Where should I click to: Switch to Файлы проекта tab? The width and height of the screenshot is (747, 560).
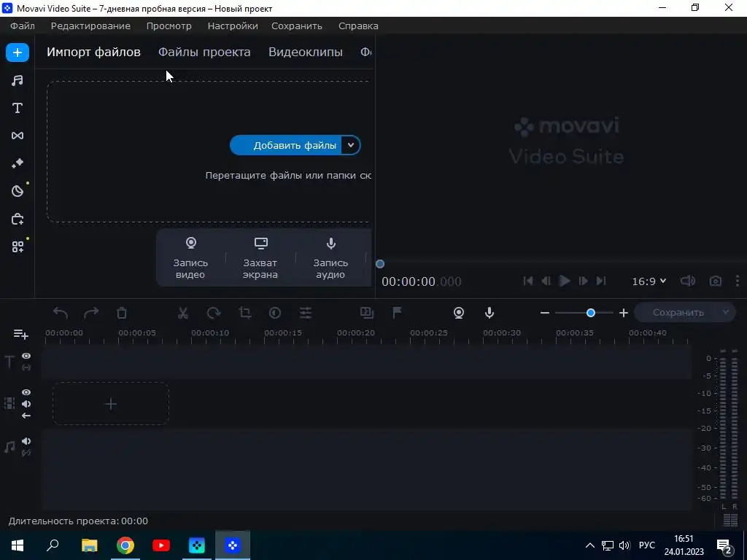click(x=204, y=52)
